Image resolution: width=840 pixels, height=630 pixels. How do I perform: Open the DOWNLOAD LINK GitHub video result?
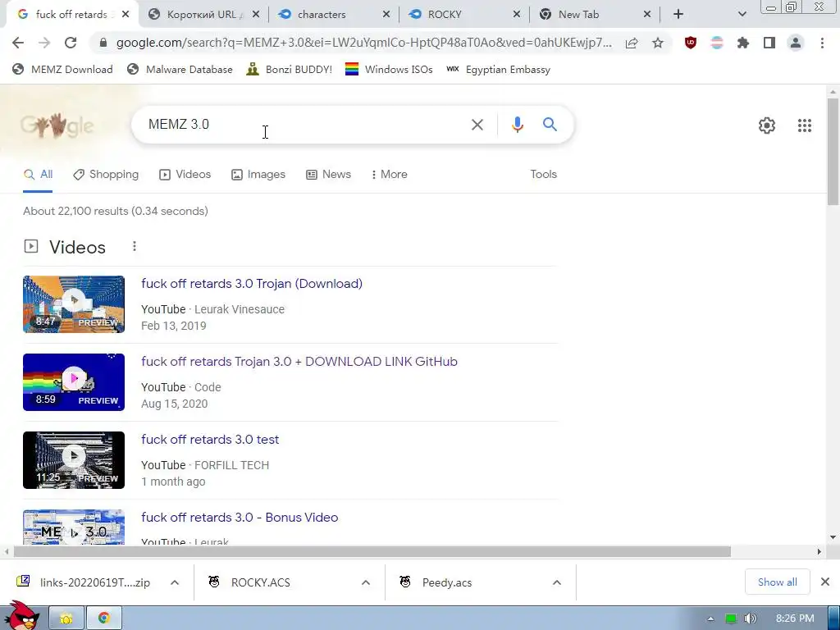(x=299, y=362)
